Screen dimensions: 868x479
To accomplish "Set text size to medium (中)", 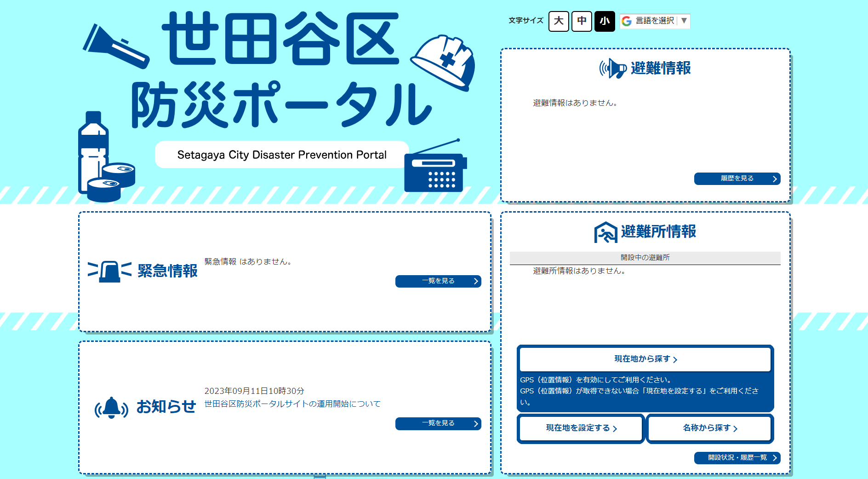I will (x=582, y=21).
